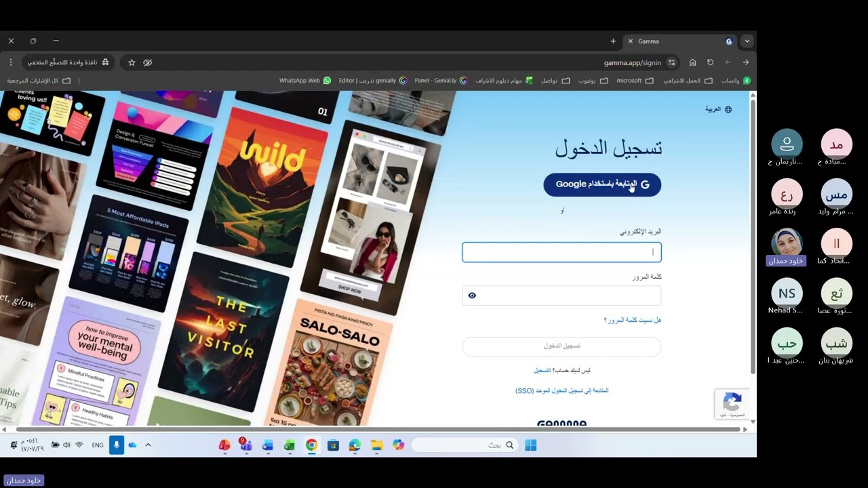Switch the ENG input language
Viewport: 868px width, 488px height.
click(98, 445)
